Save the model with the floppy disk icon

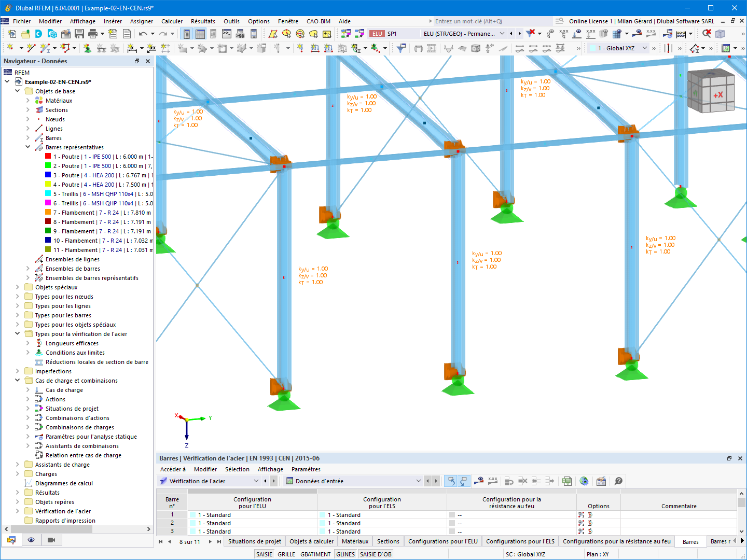tap(79, 34)
